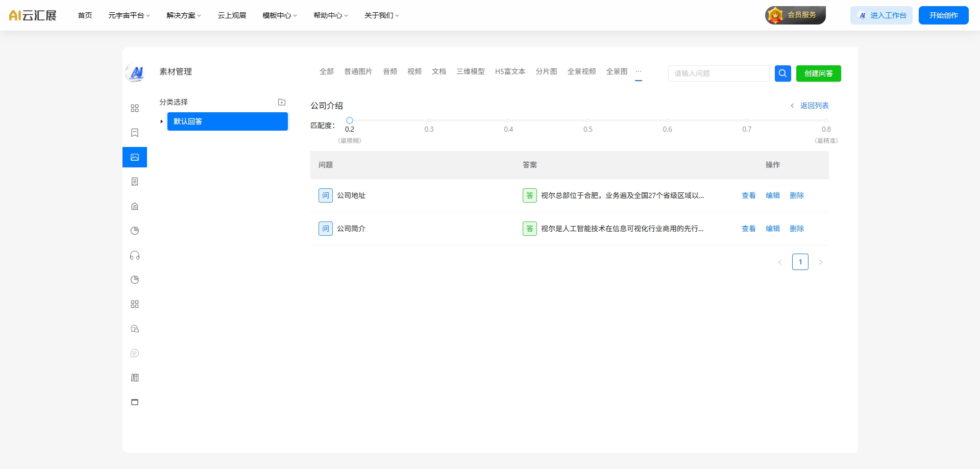Open the chat bubble message icon in sidebar
The width and height of the screenshot is (980, 469).
point(134,353)
